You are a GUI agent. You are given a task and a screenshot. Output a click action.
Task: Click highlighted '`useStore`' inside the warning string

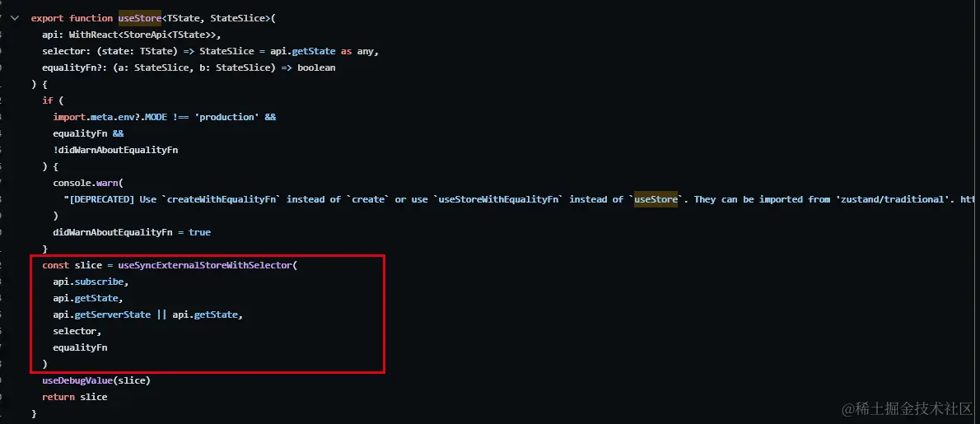656,199
